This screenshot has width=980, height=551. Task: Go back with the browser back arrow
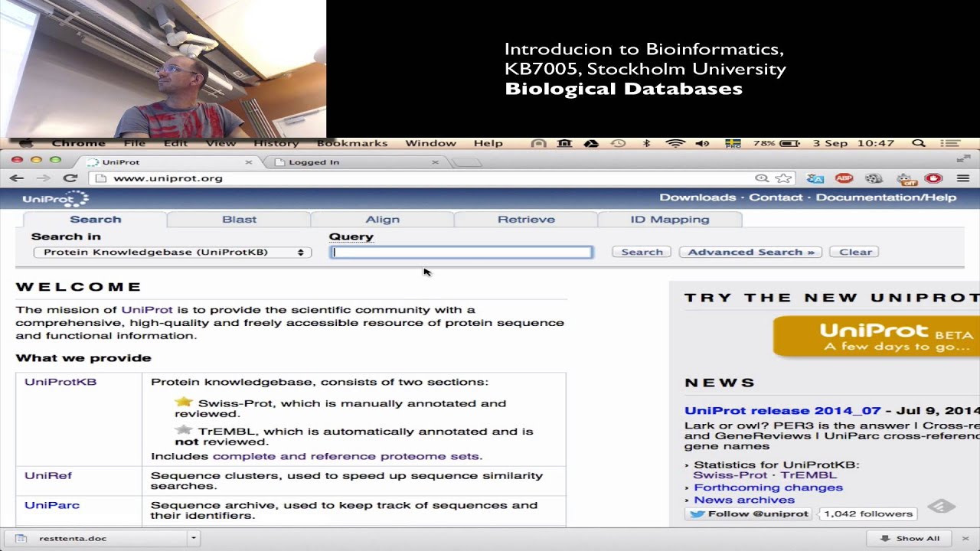[x=16, y=178]
